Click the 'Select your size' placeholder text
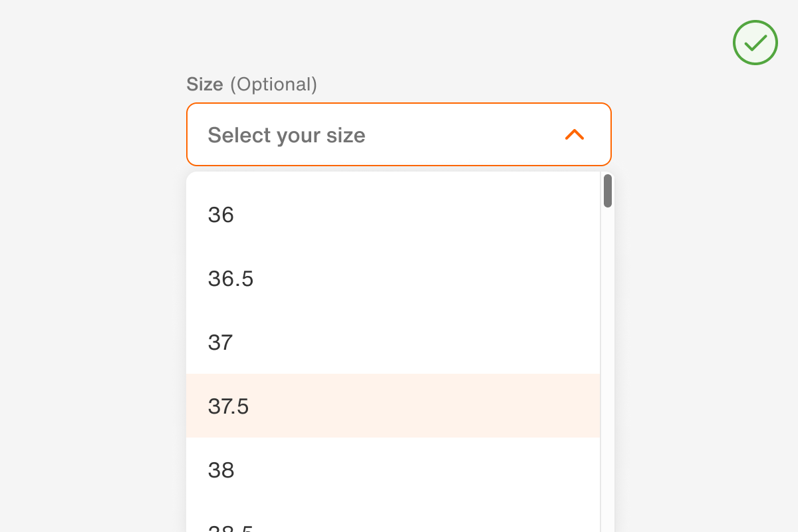Image resolution: width=798 pixels, height=532 pixels. tap(287, 135)
